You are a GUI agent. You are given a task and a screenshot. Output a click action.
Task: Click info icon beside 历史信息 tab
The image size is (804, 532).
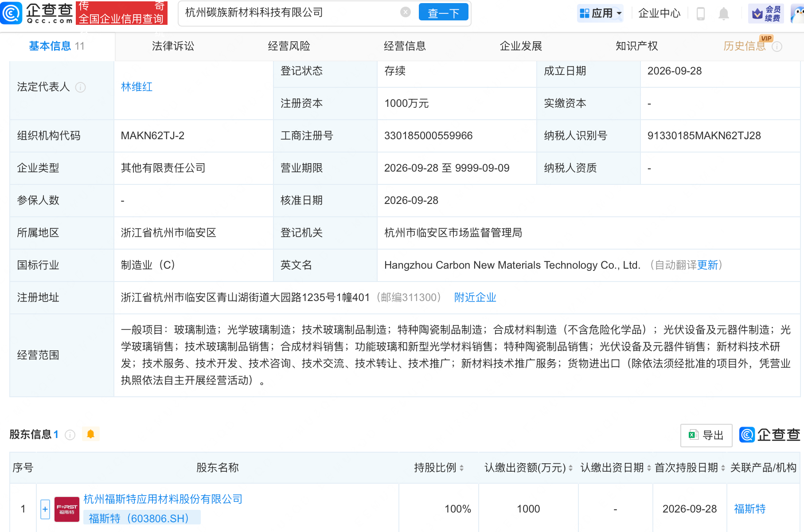tap(777, 47)
